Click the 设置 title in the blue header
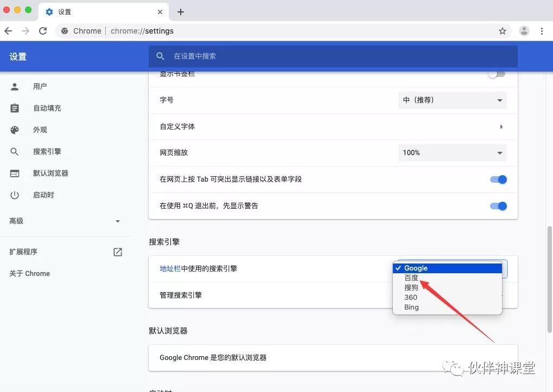 (x=18, y=57)
